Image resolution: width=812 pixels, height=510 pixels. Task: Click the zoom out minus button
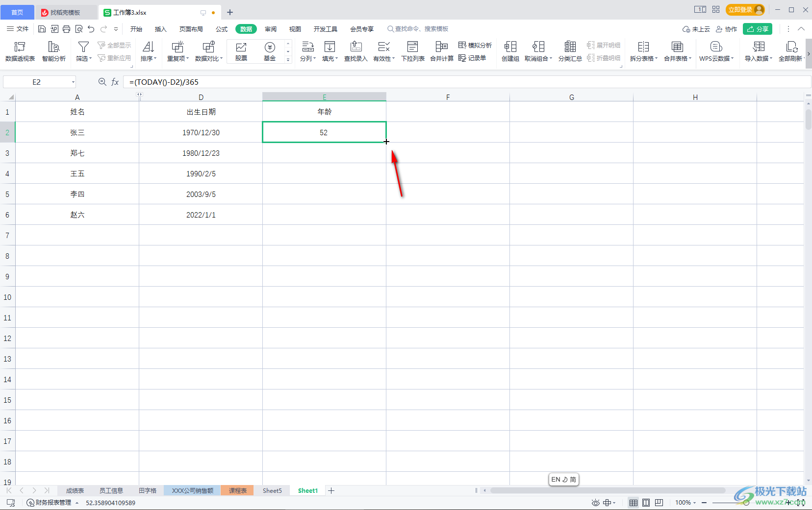(704, 503)
